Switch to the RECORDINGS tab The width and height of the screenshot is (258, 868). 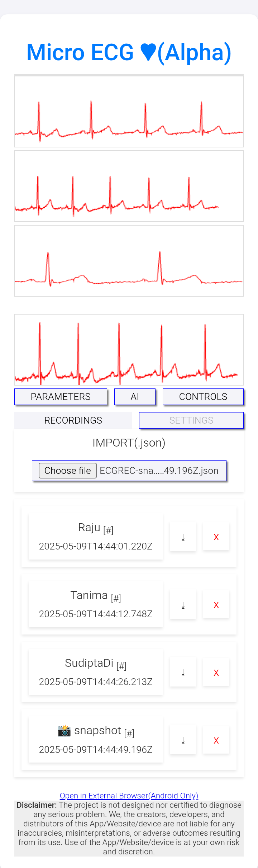73,420
